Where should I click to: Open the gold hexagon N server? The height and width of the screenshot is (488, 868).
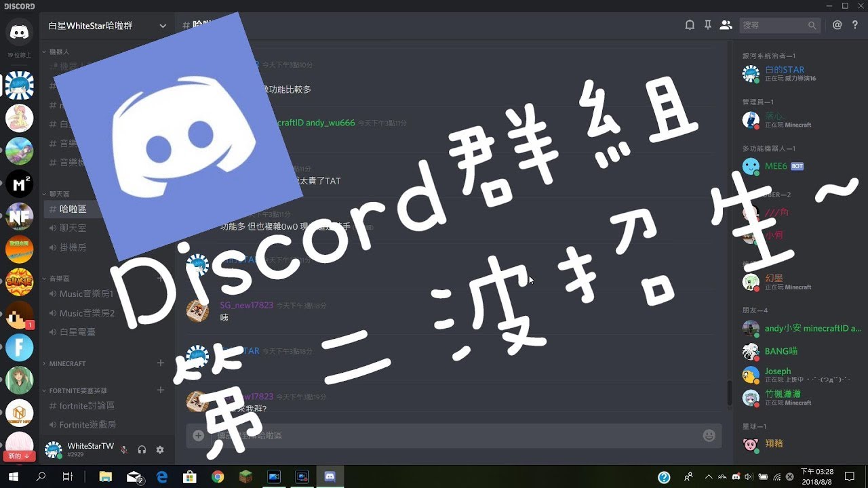click(x=19, y=413)
